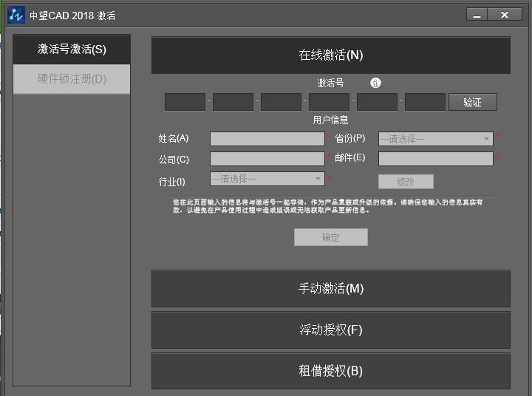The image size is (532, 396).
Task: Open the 浮动授权(F) section
Action: pyautogui.click(x=331, y=330)
